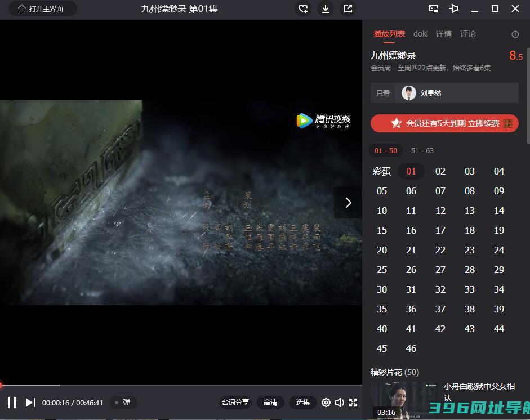Select episode 02

440,171
